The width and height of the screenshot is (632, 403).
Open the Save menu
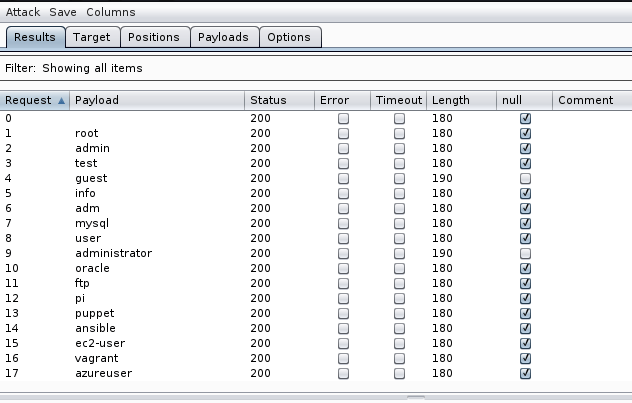(x=63, y=12)
